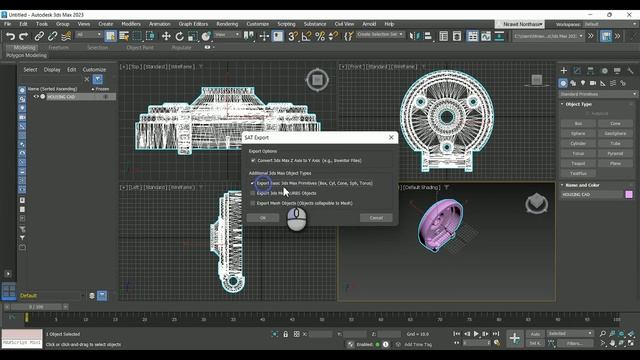640x360 pixels.
Task: Open Standard Primitives category dropdown
Action: 598,94
